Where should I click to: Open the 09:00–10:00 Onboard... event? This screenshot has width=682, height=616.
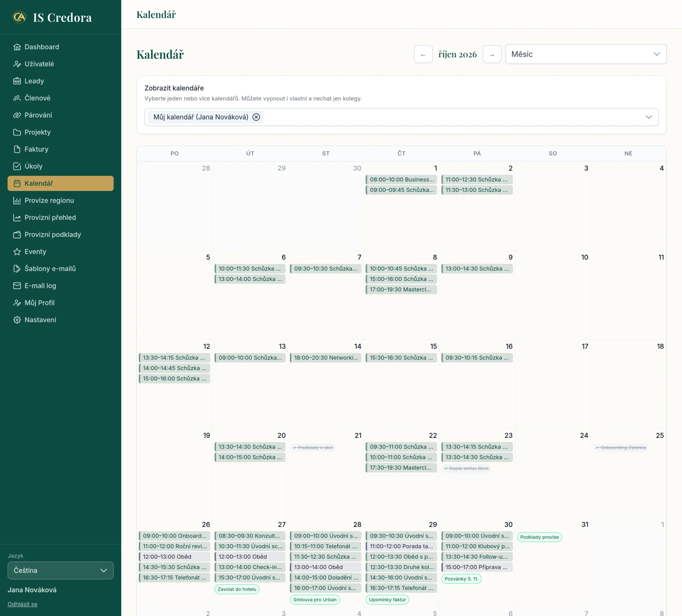click(175, 536)
